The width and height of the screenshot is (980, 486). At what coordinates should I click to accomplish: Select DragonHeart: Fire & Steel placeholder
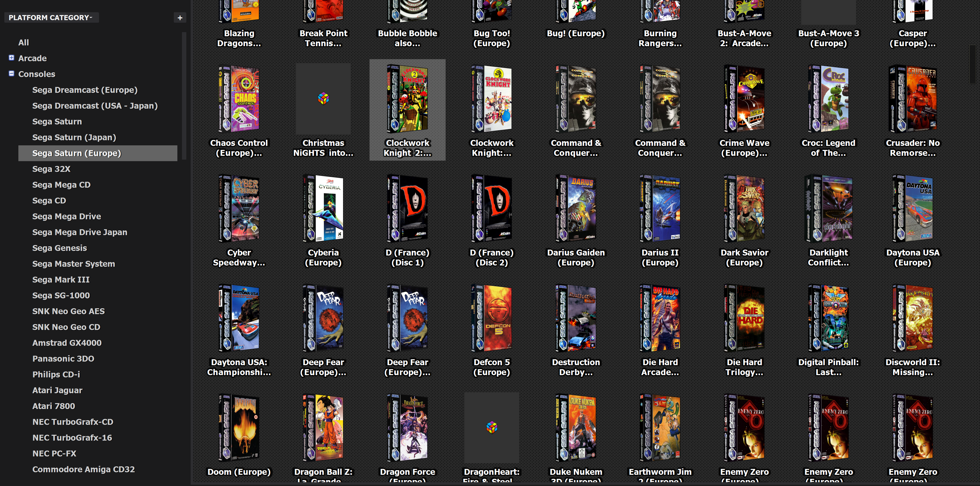(x=492, y=428)
